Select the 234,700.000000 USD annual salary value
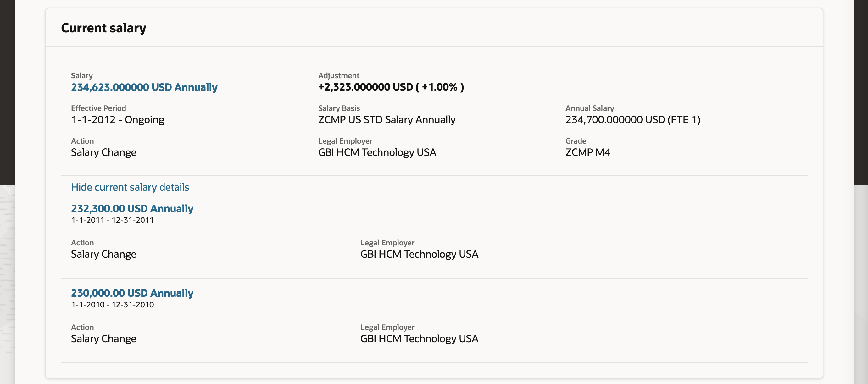This screenshot has height=384, width=868. 632,120
